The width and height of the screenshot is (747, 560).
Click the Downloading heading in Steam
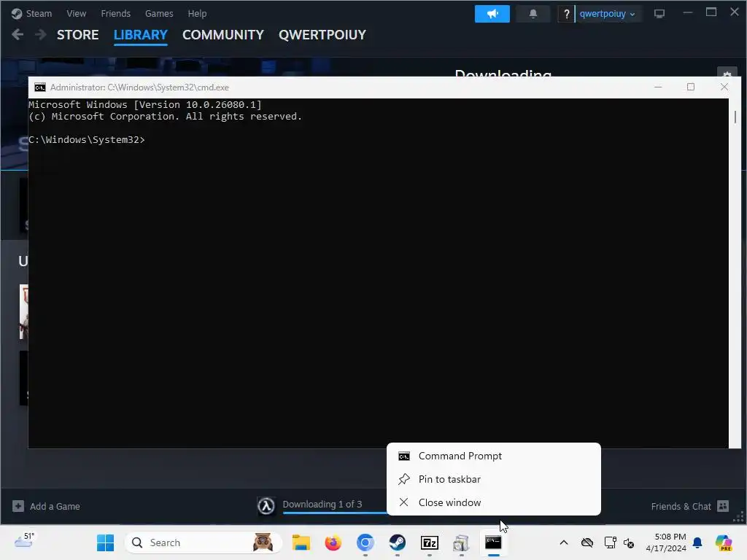[503, 73]
